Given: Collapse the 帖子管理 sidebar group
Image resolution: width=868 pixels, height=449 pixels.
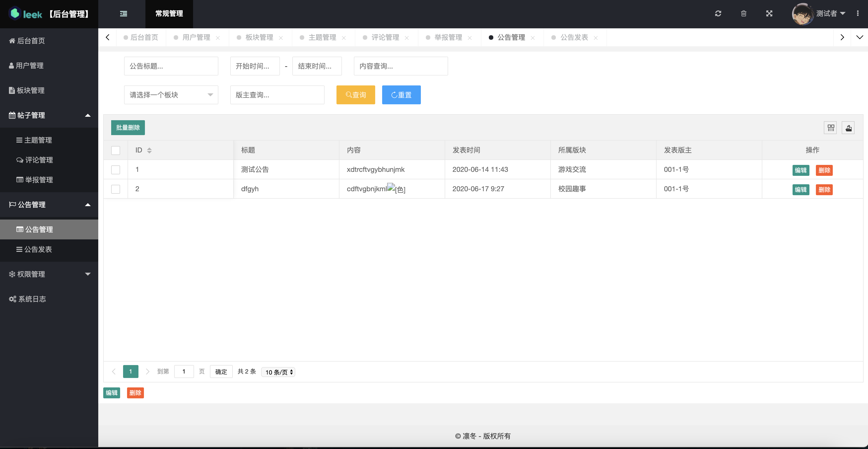Looking at the screenshot, I should [49, 115].
